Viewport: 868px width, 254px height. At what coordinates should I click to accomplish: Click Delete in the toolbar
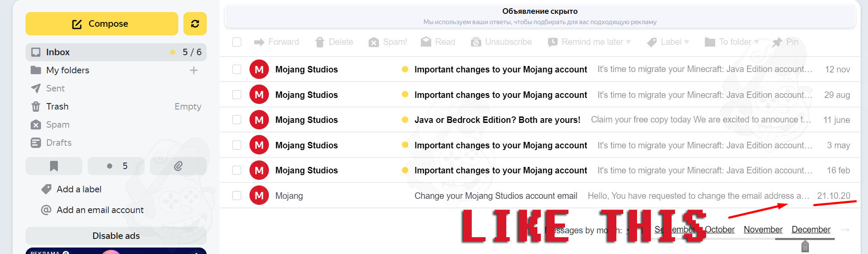coord(334,42)
